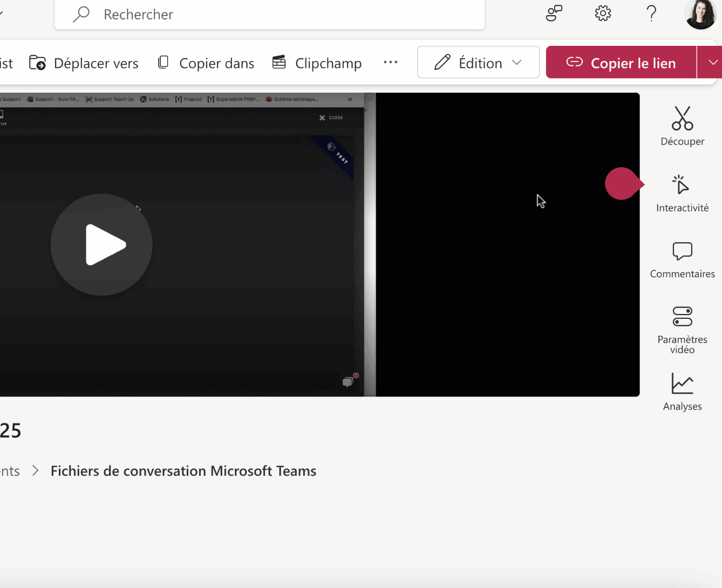Open the feedback icon in header

coord(554,13)
